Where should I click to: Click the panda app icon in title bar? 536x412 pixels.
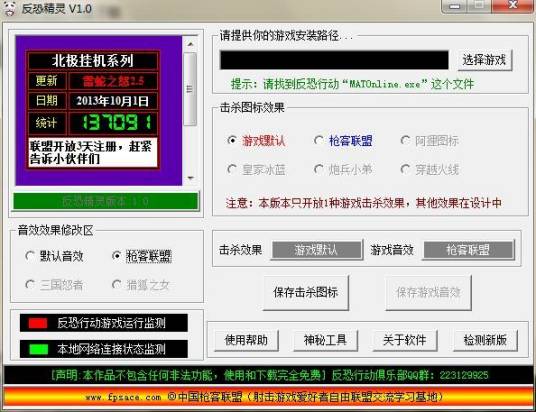[x=10, y=9]
